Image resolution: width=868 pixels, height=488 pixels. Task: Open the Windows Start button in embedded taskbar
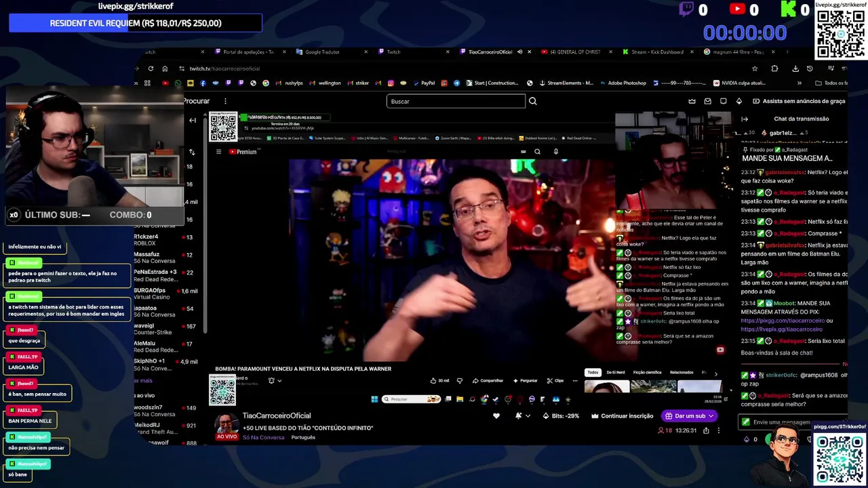click(374, 399)
